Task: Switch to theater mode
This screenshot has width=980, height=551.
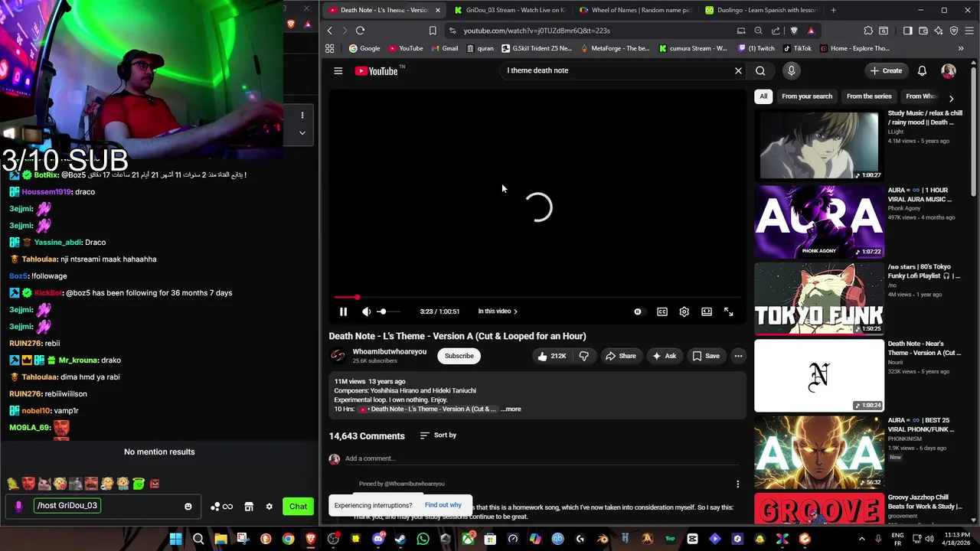Action: 707,311
